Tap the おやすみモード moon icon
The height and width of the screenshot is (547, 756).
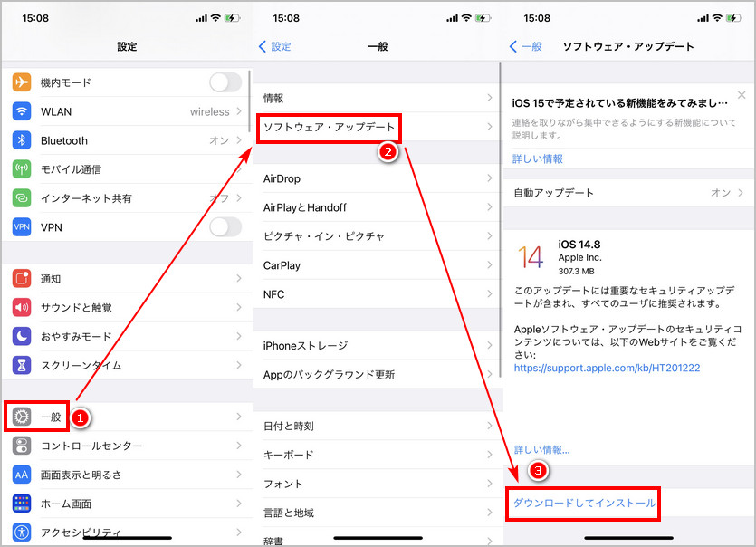point(23,337)
